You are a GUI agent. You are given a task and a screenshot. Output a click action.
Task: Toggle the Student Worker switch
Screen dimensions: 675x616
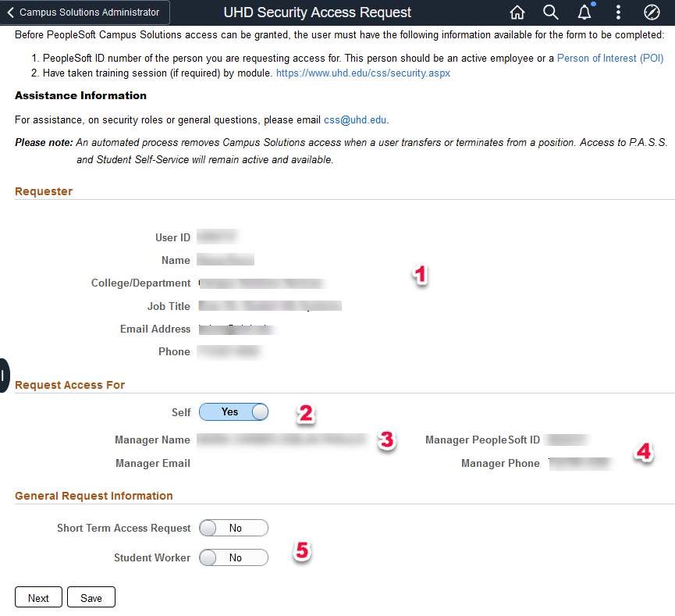point(234,557)
